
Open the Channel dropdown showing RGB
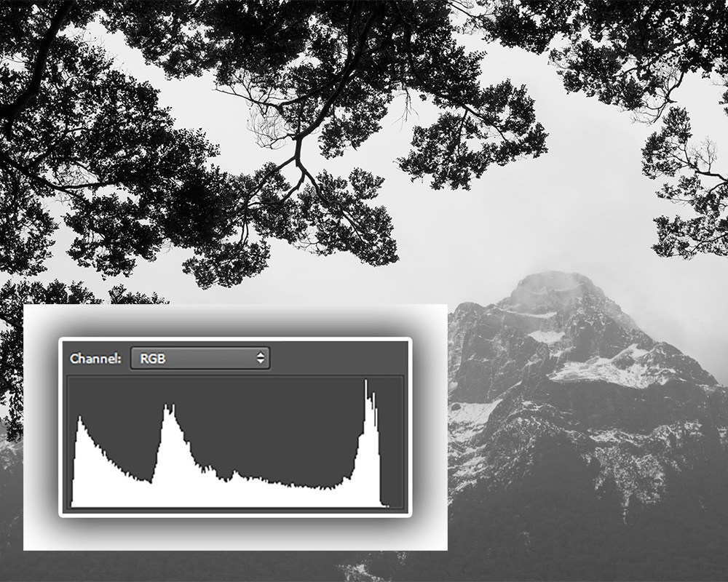point(199,359)
